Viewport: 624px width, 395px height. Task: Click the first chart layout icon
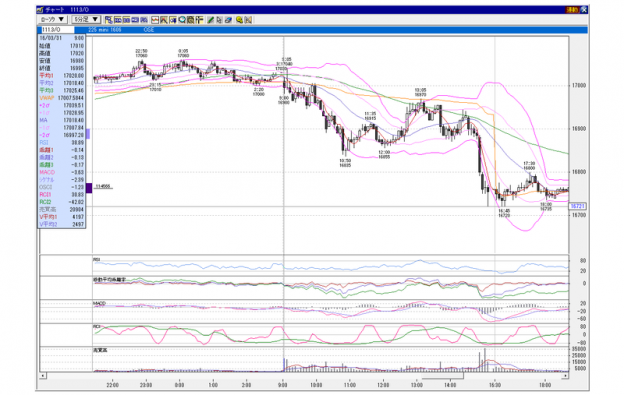coord(109,20)
